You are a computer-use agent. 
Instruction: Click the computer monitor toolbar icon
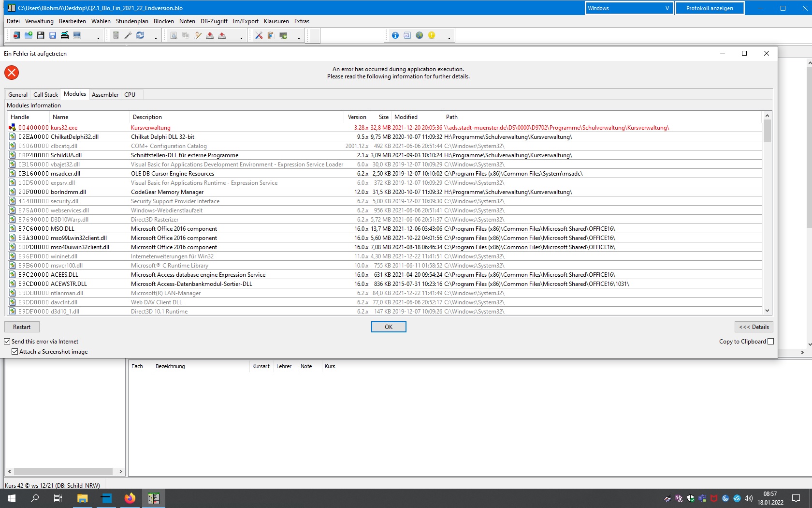[x=77, y=35]
